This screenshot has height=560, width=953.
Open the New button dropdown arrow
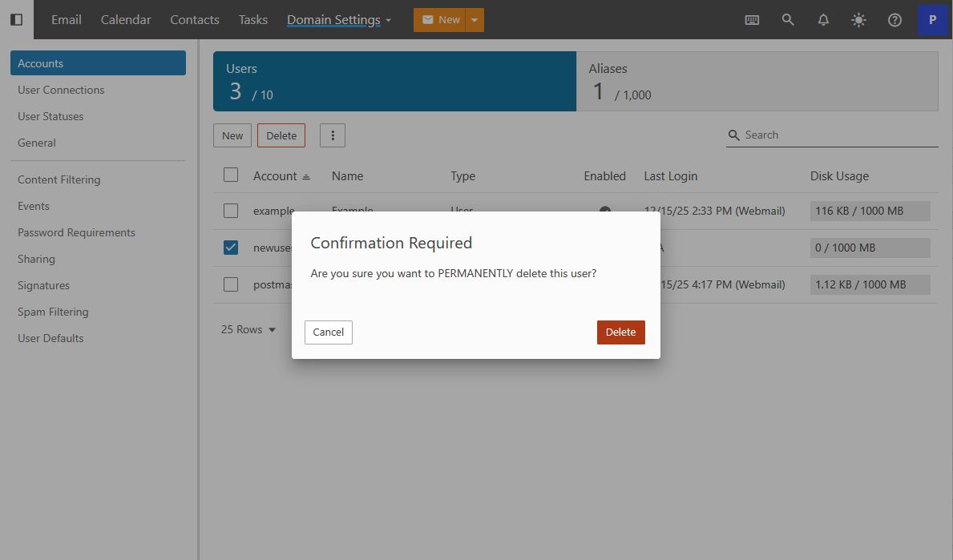pyautogui.click(x=474, y=20)
